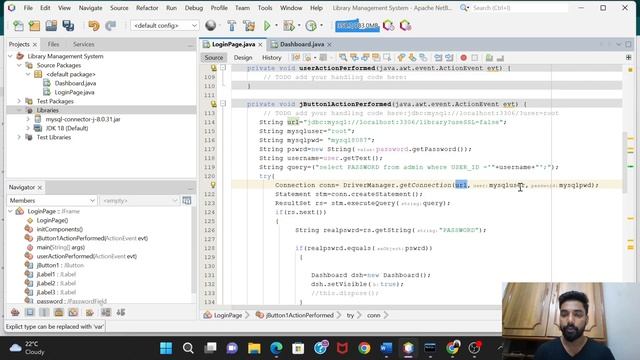Click the stop macro recording square icon
This screenshot has height=360, width=640.
[475, 58]
